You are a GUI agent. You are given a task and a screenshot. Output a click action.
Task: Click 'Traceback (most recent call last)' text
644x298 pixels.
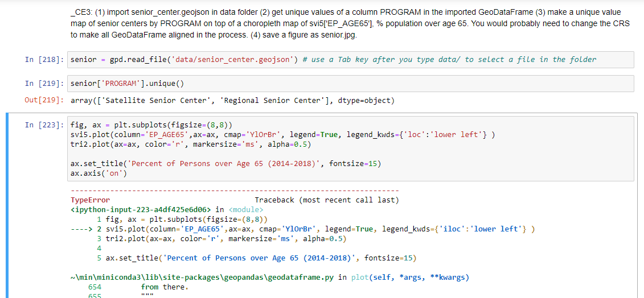tap(327, 200)
